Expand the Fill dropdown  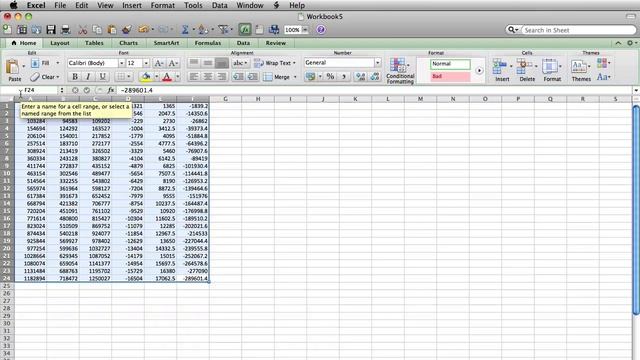tap(58, 63)
